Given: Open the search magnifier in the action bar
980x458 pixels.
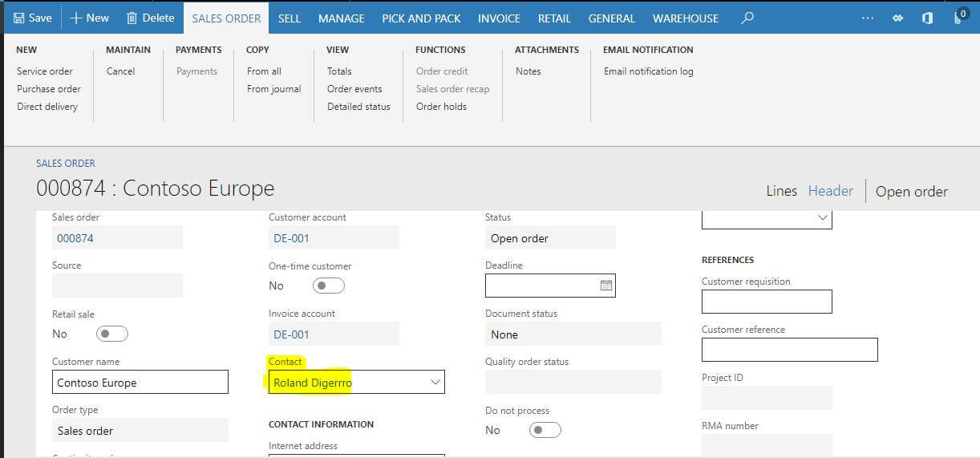Looking at the screenshot, I should click(747, 18).
